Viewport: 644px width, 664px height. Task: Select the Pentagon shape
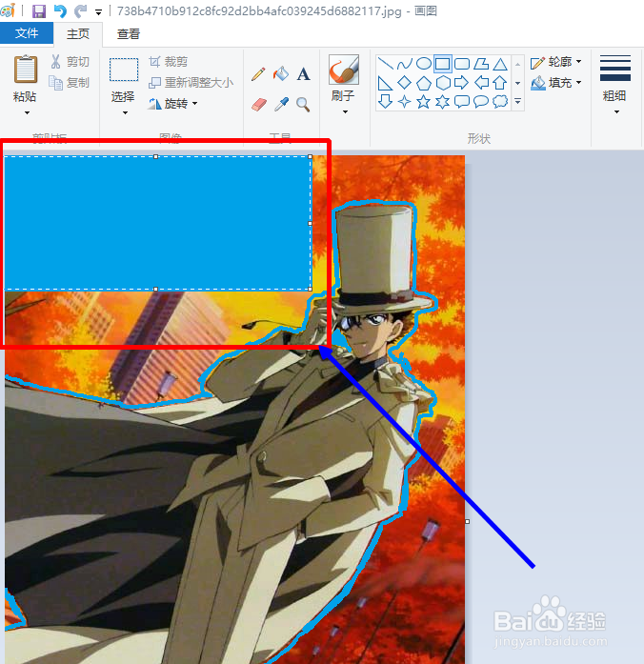click(x=423, y=83)
